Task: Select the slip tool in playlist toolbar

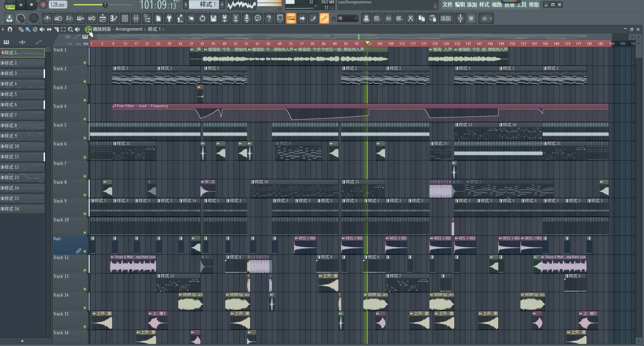Action: (49, 29)
